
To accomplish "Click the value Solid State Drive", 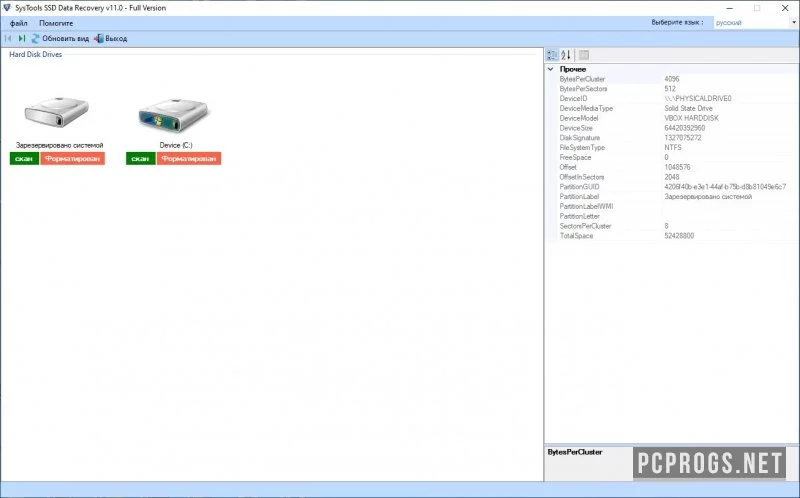I will click(688, 108).
